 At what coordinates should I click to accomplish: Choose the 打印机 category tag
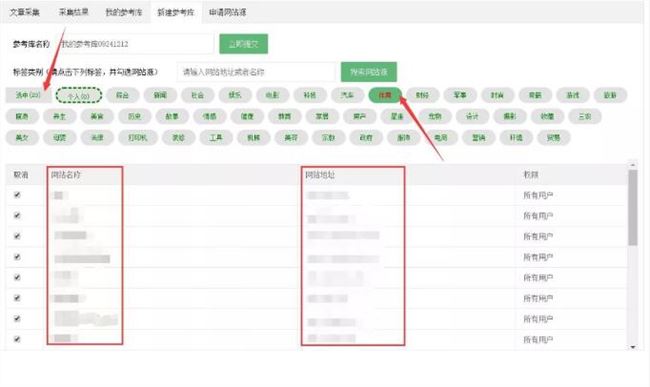pos(138,138)
